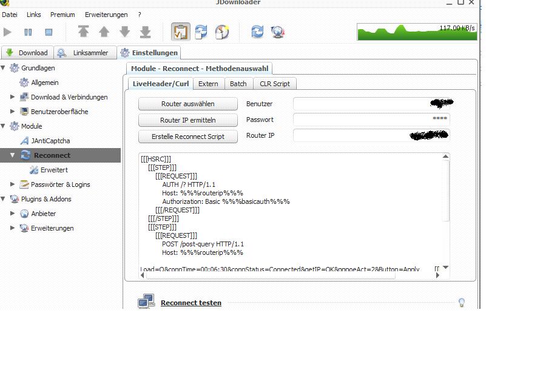The height and width of the screenshot is (392, 560).
Task: Click the download speed graph
Action: point(417,32)
